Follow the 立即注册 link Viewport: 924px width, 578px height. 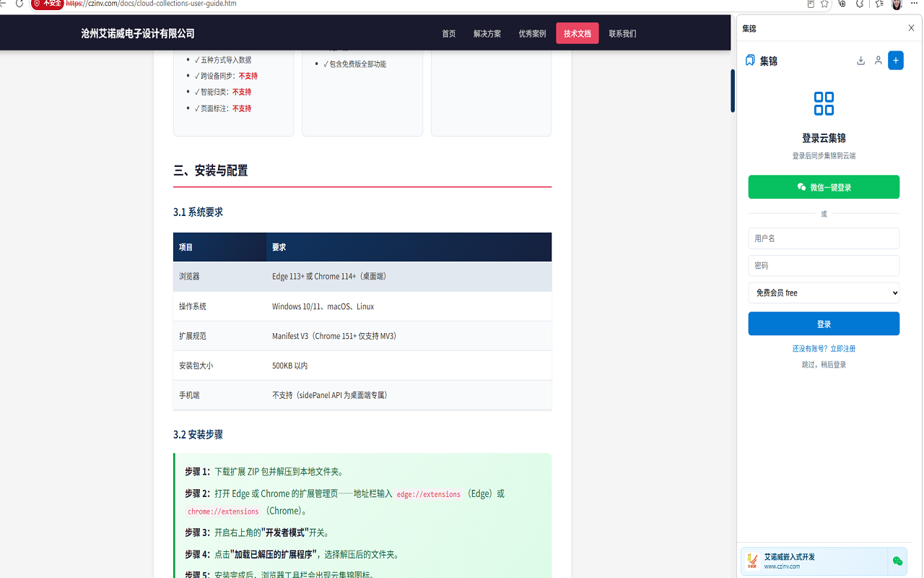[842, 348]
